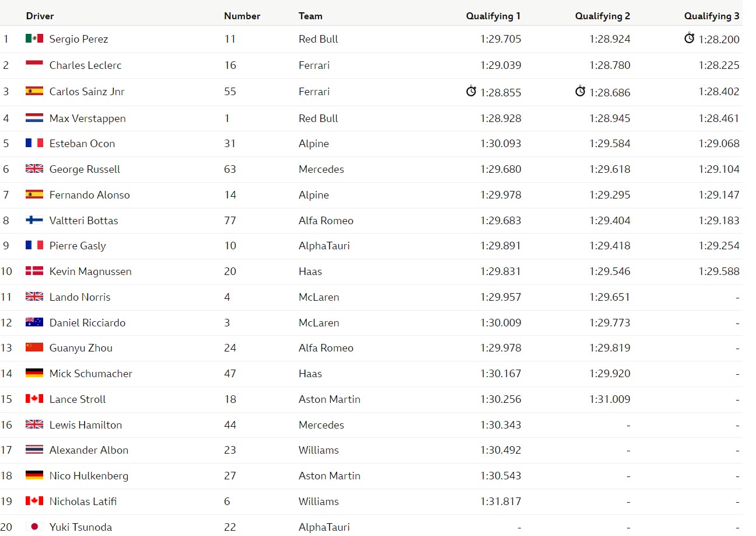Click the Mexican flag beside Sergio Perez
This screenshot has width=756, height=536.
tap(34, 39)
